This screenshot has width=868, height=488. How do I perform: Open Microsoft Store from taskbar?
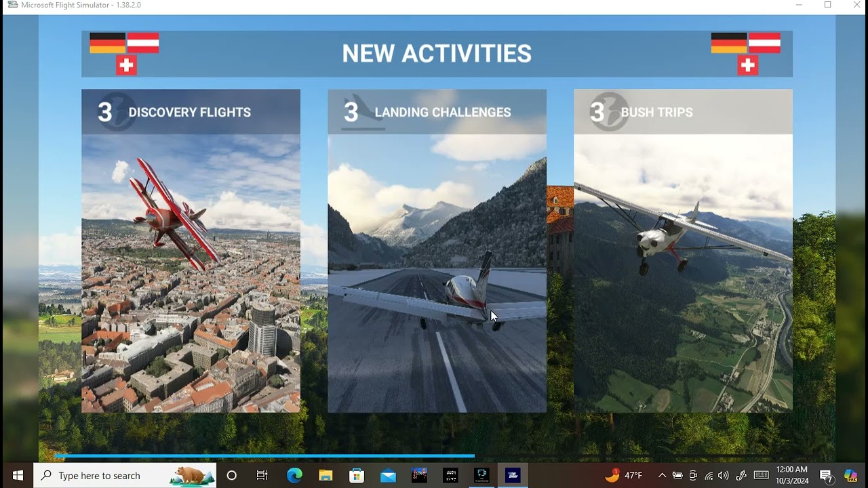357,475
